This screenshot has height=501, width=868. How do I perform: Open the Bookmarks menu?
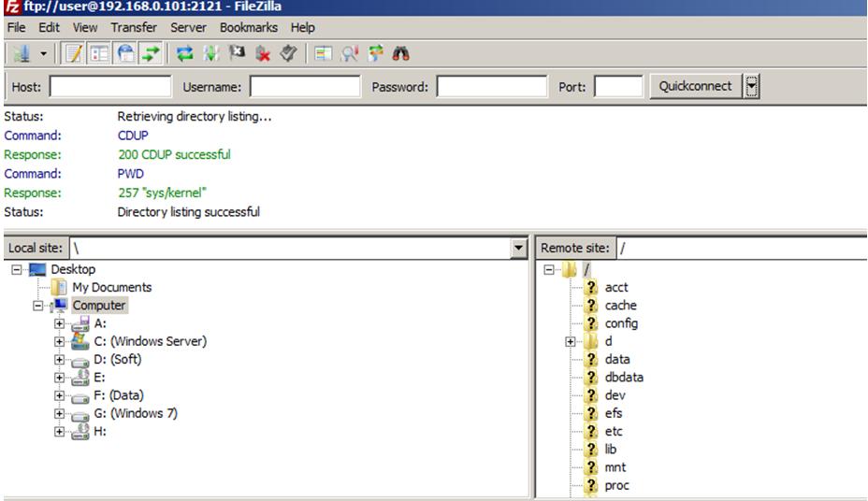pyautogui.click(x=249, y=27)
